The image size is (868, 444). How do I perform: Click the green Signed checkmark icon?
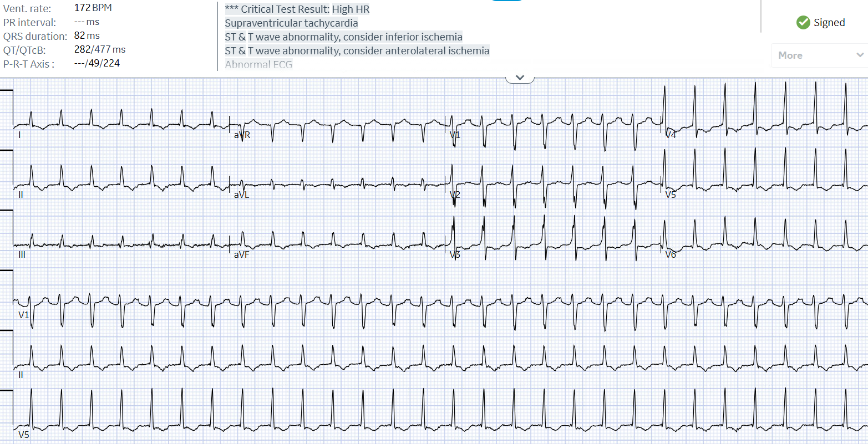click(803, 23)
